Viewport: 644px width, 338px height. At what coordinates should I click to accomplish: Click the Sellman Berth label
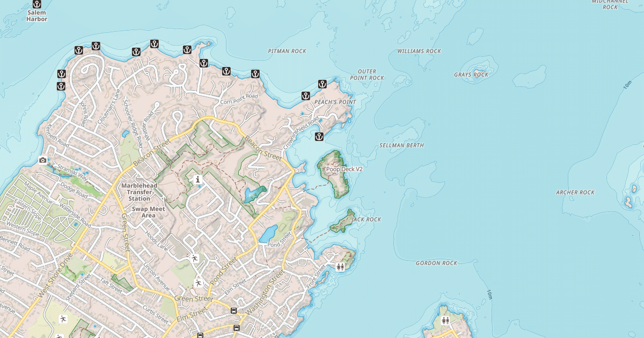[x=401, y=145]
